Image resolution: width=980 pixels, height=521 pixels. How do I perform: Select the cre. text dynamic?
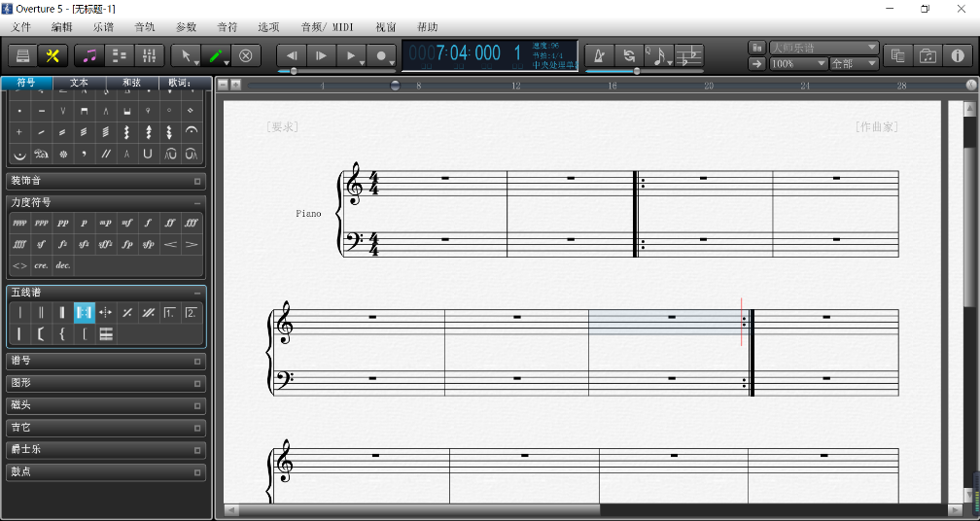(x=41, y=265)
